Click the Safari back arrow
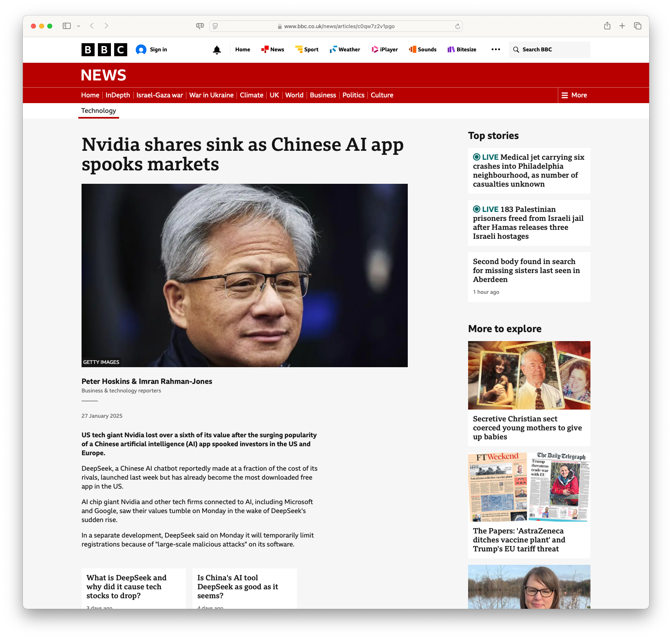The image size is (672, 639). coord(92,26)
